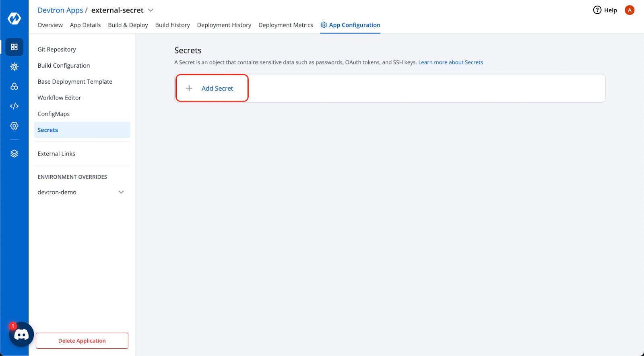
Task: Select the App Configuration tab label
Action: pyautogui.click(x=355, y=25)
